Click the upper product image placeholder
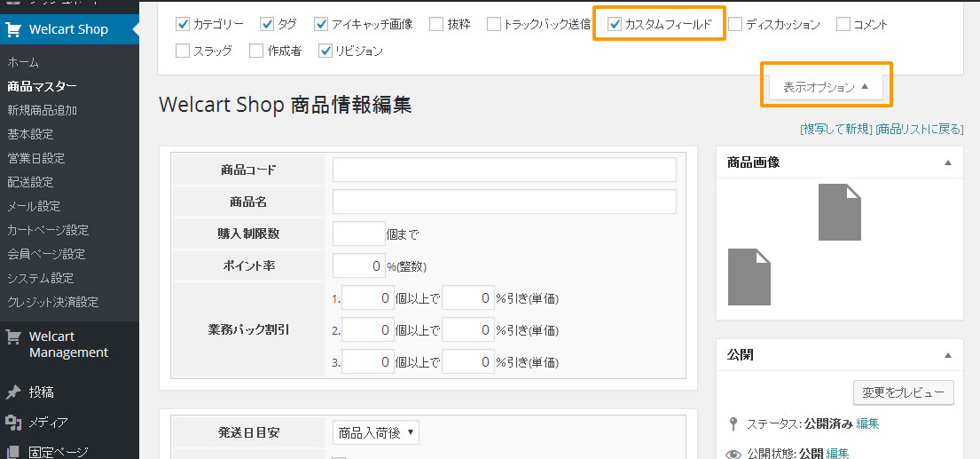Viewport: 980px width, 459px height. [839, 212]
